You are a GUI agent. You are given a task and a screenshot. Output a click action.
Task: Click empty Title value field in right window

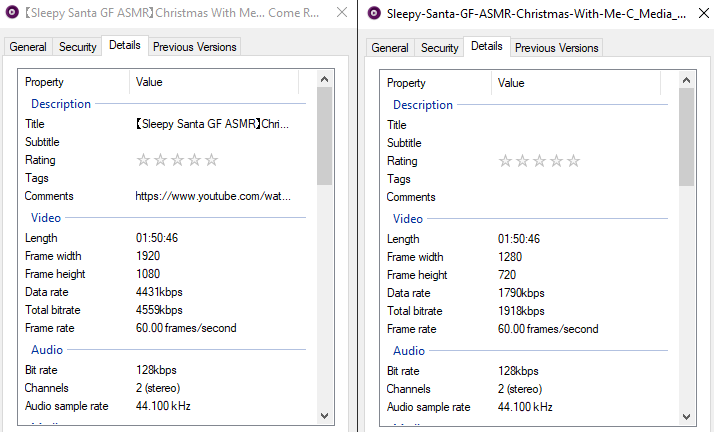[x=576, y=125]
